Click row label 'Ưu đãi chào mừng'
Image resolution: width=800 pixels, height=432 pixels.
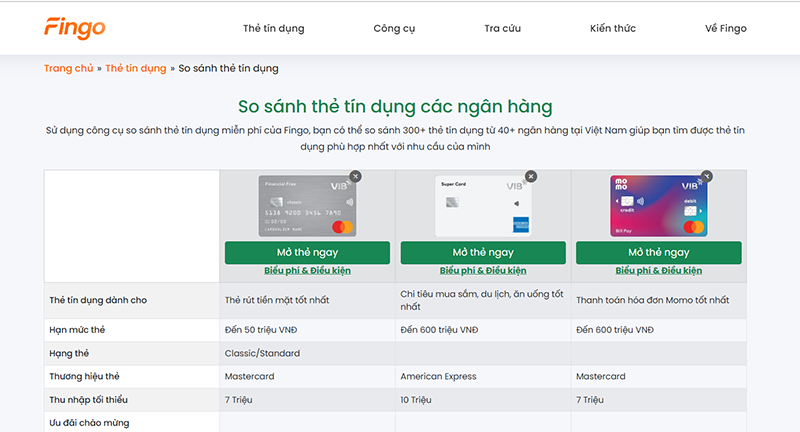(x=89, y=423)
